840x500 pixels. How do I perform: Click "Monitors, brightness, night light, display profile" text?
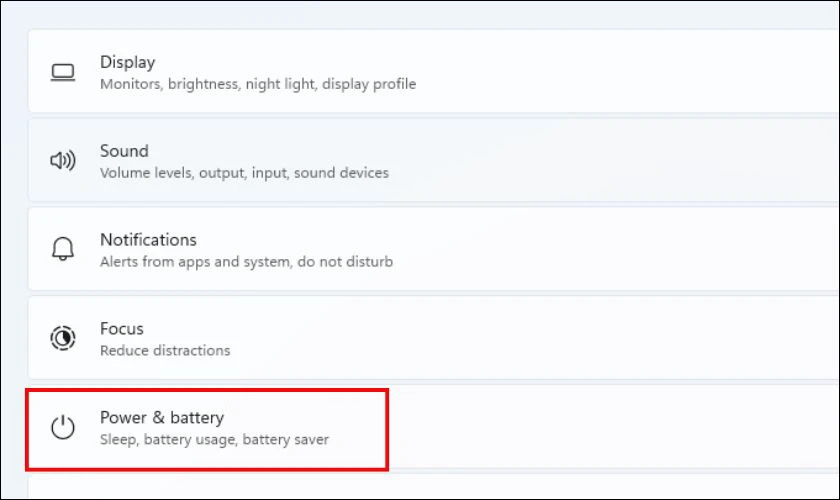pyautogui.click(x=258, y=84)
